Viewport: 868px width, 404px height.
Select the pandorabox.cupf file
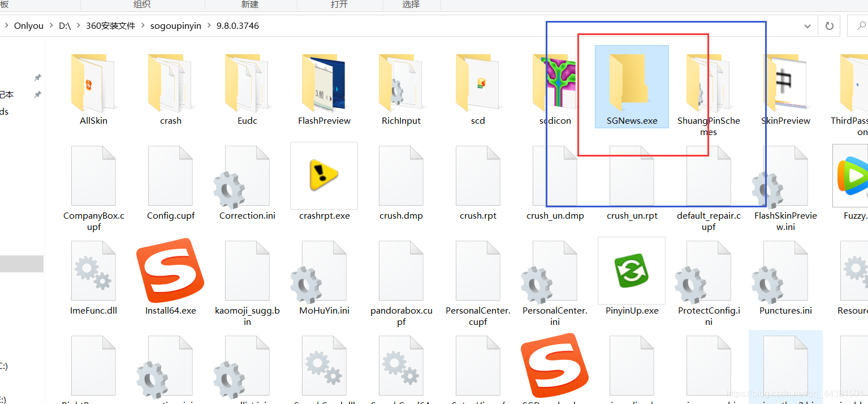point(401,283)
